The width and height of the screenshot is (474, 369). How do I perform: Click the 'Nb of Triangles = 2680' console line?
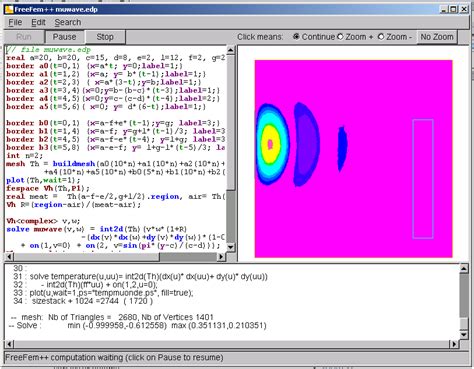click(x=112, y=317)
